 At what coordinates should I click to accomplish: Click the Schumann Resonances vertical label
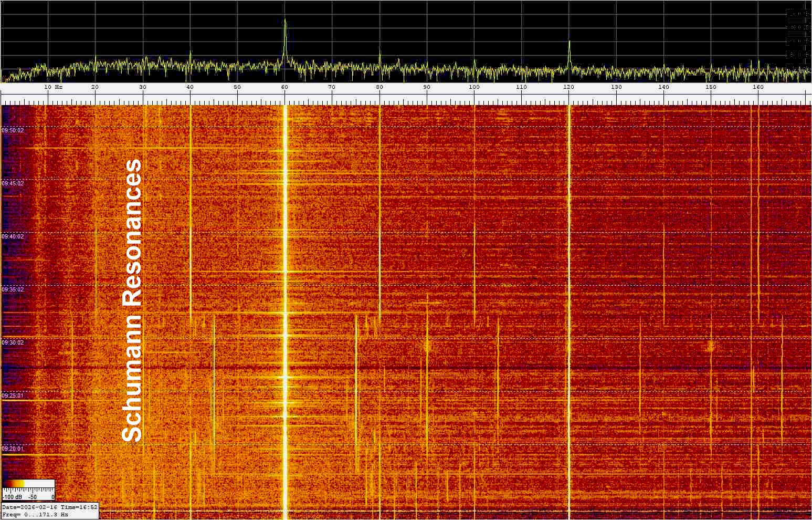[132, 300]
